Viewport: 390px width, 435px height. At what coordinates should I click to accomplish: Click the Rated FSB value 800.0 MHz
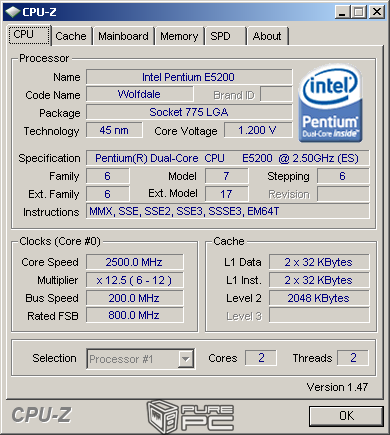[x=135, y=315]
